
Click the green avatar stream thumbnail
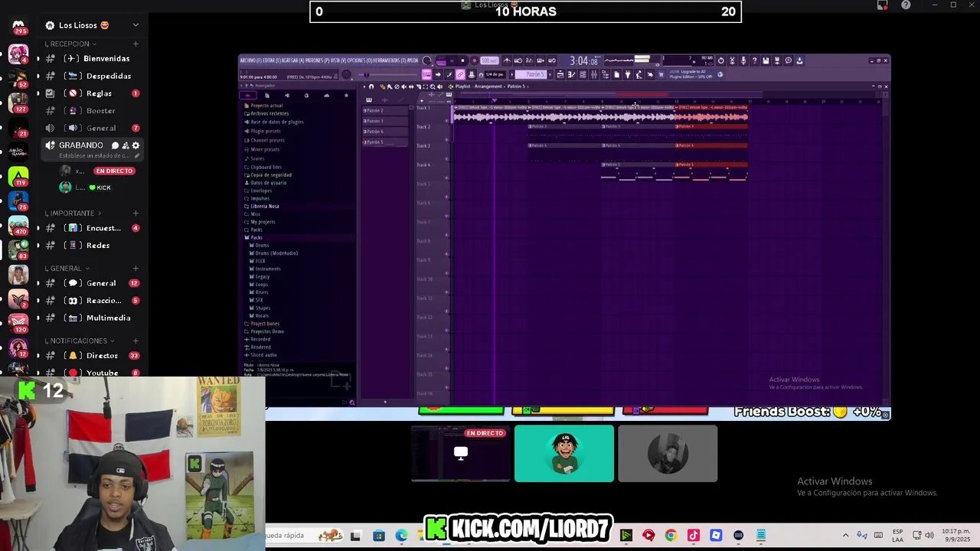(x=564, y=454)
